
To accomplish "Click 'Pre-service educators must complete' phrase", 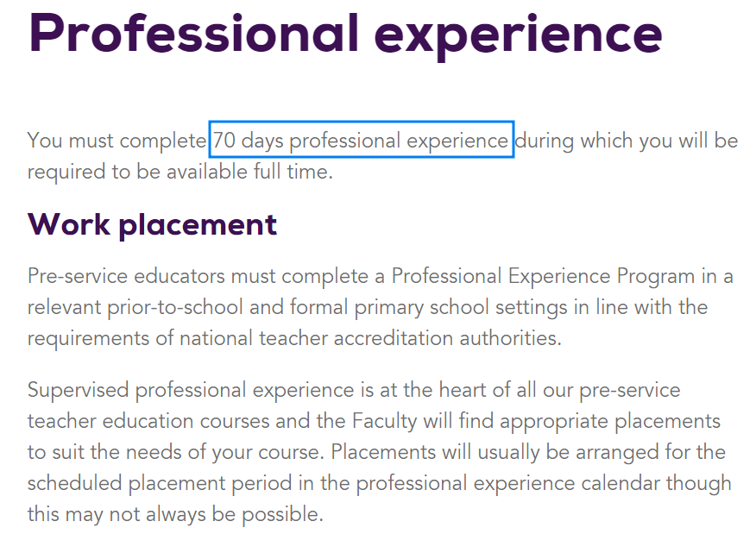I will pyautogui.click(x=198, y=276).
